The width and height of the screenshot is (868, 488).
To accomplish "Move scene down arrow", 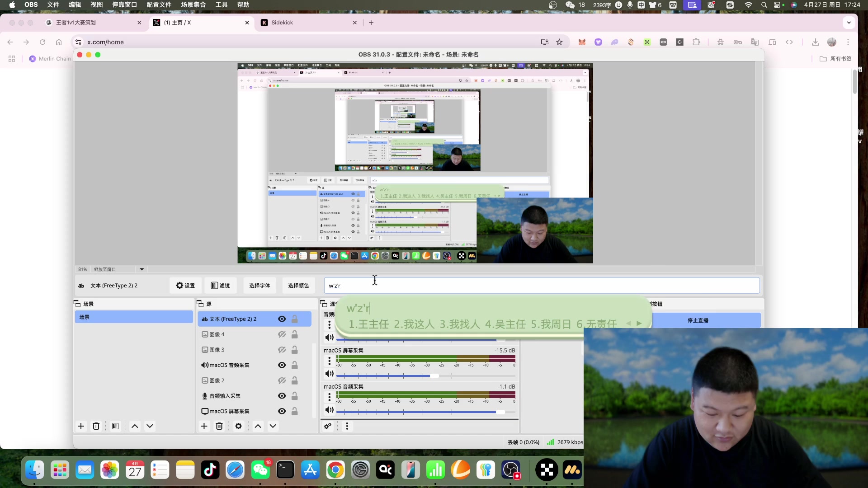I will coord(150,426).
